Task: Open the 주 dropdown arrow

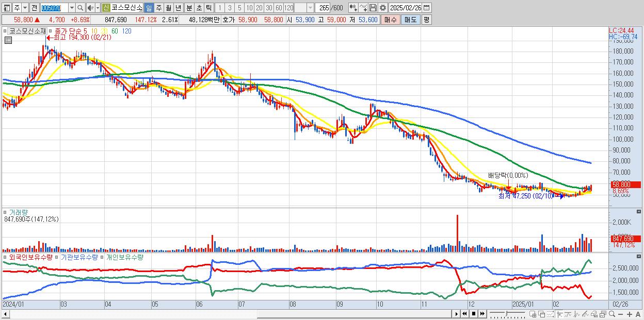Action: [25, 8]
